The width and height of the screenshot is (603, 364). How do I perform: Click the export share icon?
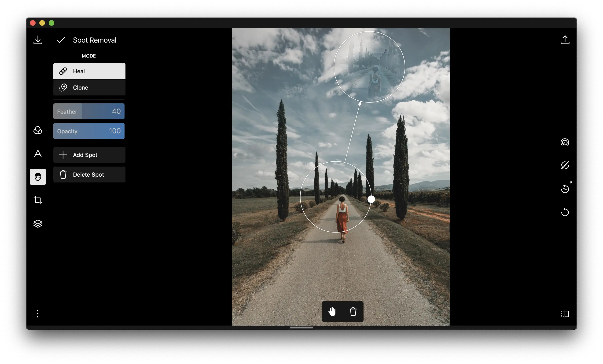(x=565, y=40)
